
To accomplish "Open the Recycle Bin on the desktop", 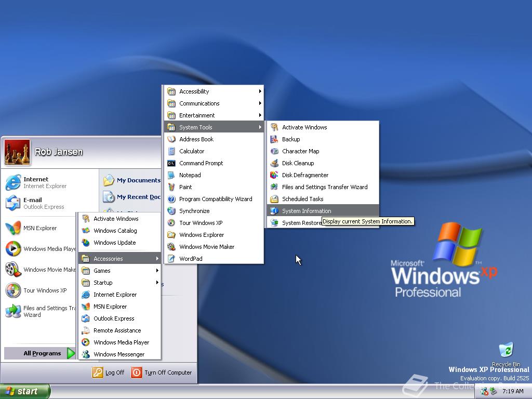I will coord(506,352).
